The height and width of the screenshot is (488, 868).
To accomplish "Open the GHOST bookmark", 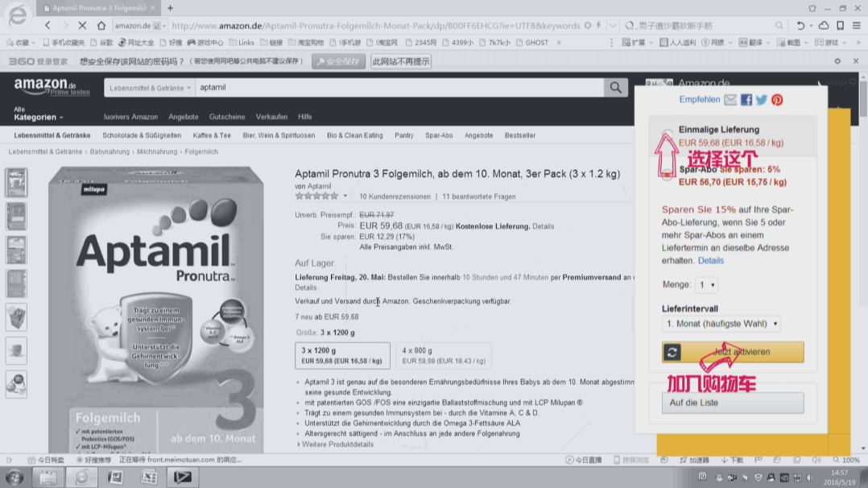I will pyautogui.click(x=533, y=43).
